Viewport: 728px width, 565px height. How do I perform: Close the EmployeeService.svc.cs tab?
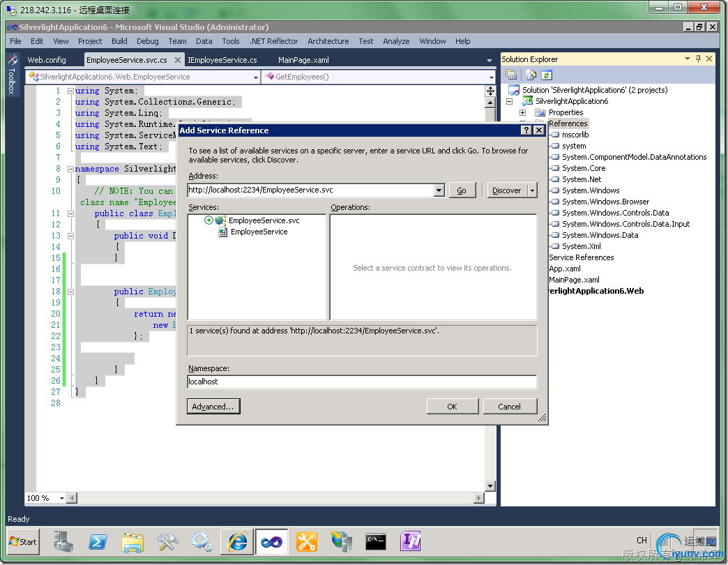[177, 60]
